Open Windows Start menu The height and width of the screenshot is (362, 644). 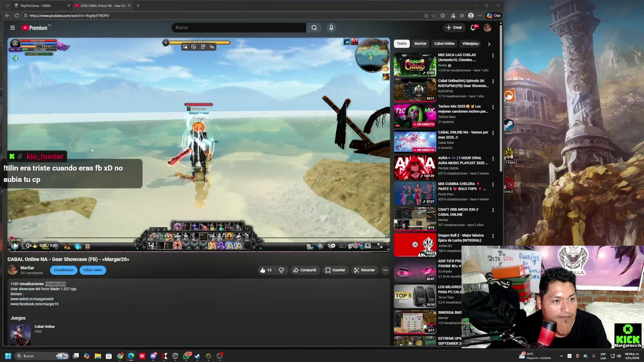8,356
